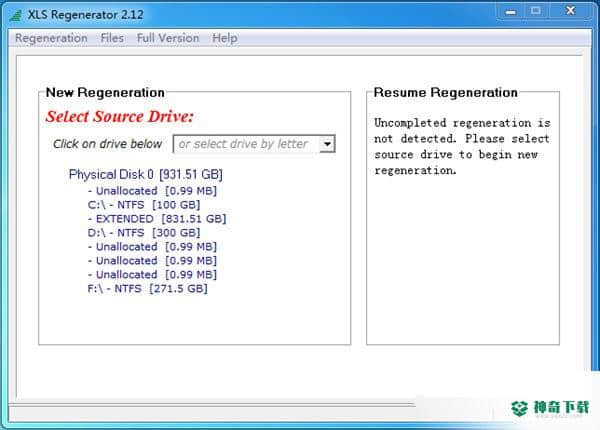The height and width of the screenshot is (430, 600).
Task: Select the F:\ NTFS 271.5 GB drive
Action: click(148, 288)
